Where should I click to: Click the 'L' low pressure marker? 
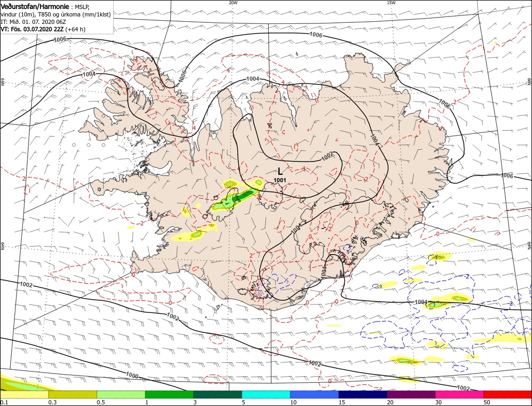coord(280,171)
